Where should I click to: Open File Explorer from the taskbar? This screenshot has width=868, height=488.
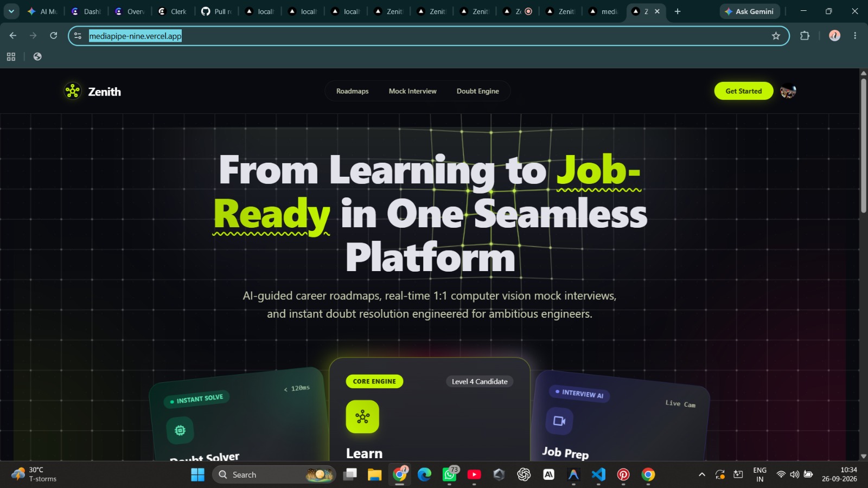tap(374, 475)
